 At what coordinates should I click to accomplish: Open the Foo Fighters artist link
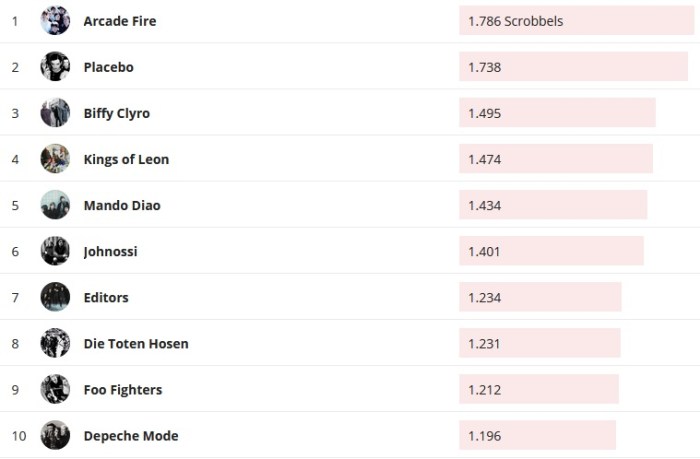click(123, 390)
